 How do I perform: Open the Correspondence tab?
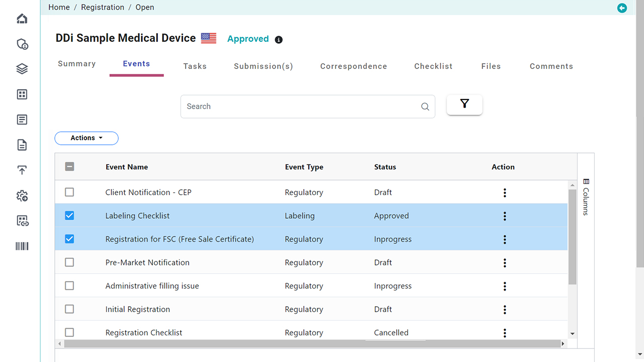[353, 66]
